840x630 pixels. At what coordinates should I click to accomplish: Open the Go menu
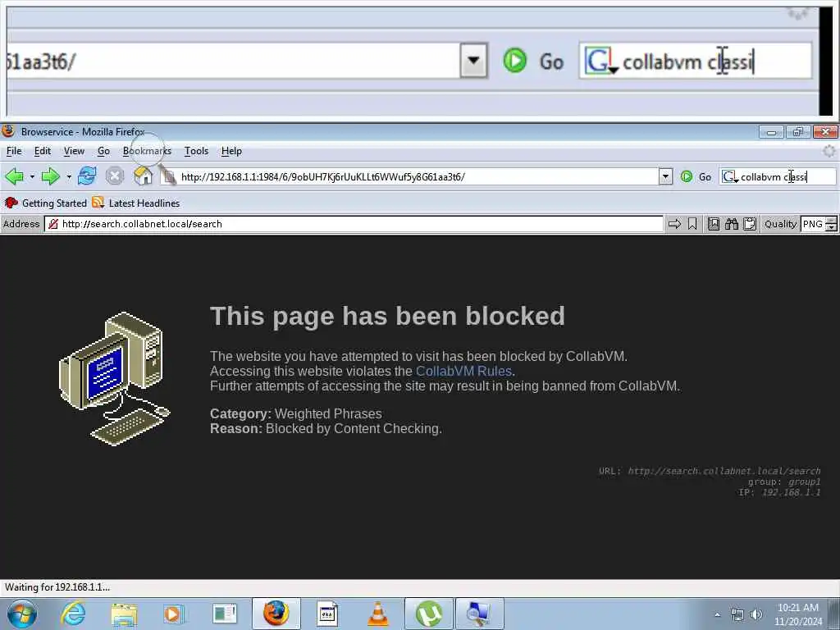pos(103,151)
